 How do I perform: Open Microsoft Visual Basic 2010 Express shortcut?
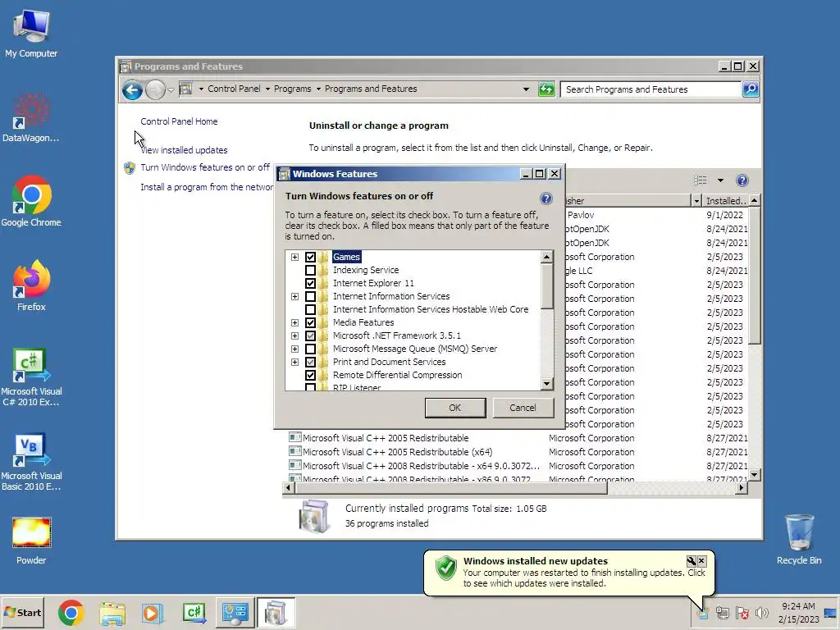(31, 461)
